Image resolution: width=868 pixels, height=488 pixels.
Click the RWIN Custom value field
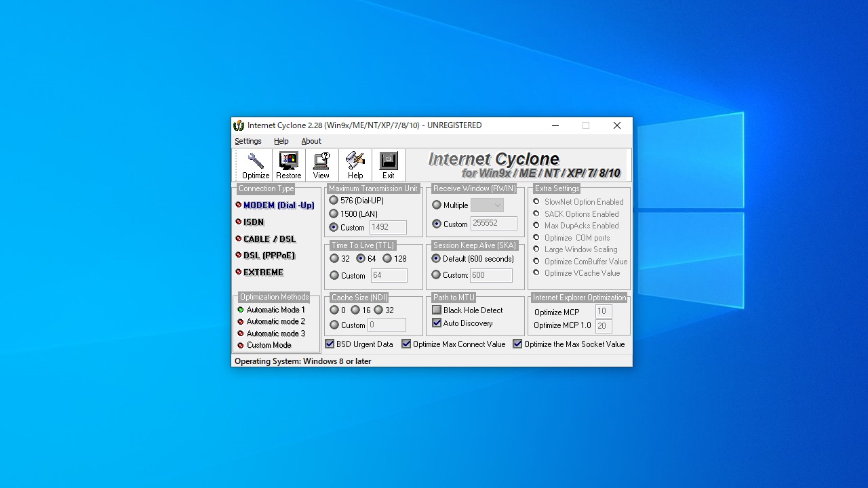(494, 224)
